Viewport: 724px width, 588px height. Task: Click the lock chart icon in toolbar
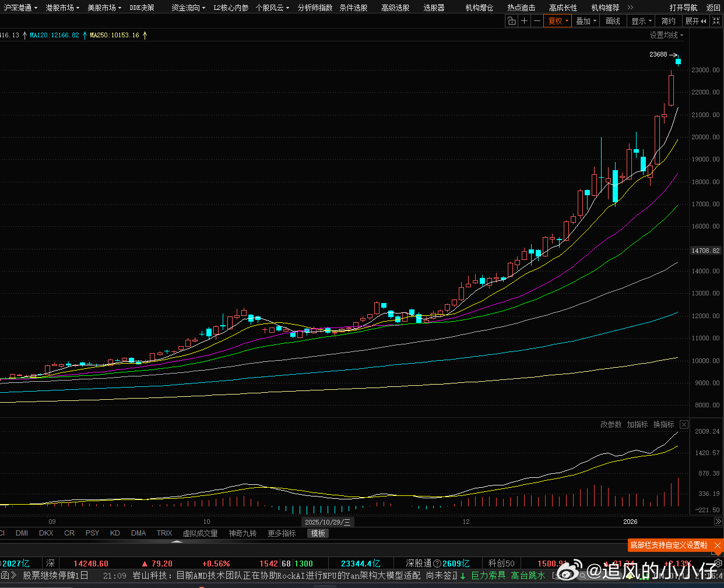tap(511, 21)
